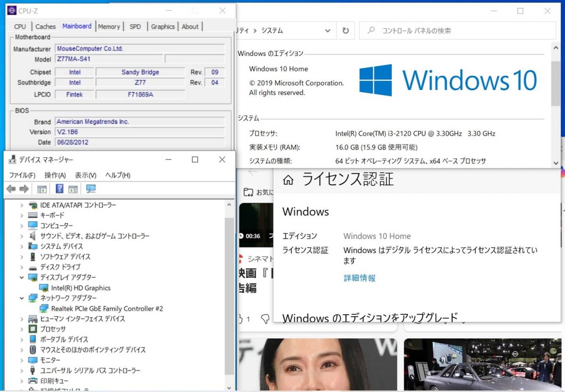
Task: Open the Control Panel address bar dropdown
Action: 328,31
